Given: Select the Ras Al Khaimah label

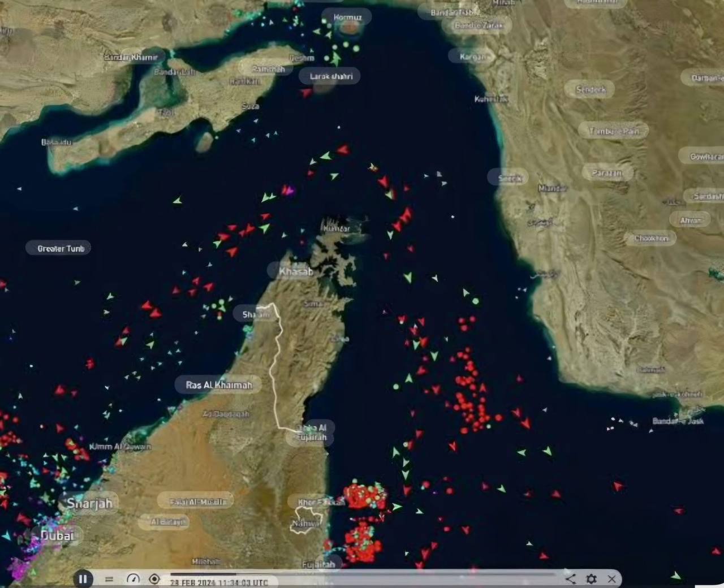Looking at the screenshot, I should click(x=218, y=385).
